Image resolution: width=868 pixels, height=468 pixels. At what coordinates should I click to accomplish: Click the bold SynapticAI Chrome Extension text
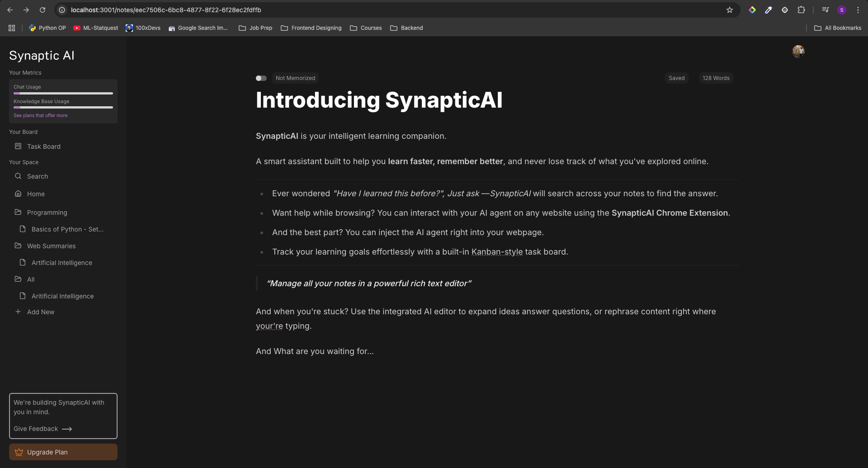point(670,213)
